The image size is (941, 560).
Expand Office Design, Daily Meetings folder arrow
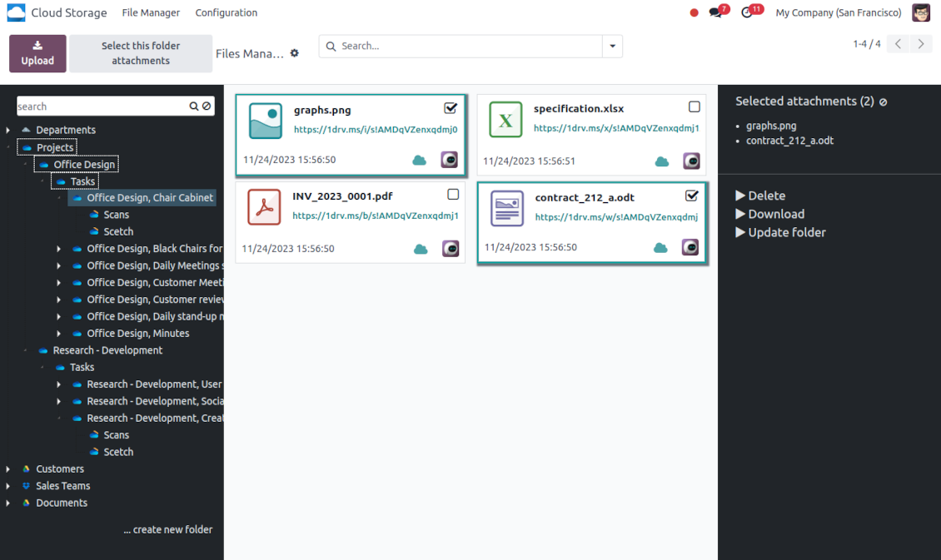[58, 265]
